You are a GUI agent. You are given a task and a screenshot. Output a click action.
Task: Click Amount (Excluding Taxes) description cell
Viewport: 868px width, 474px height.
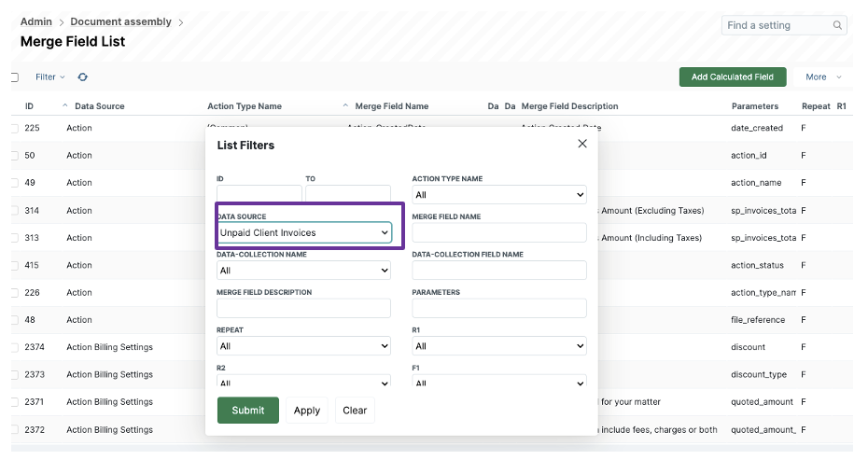pos(652,211)
